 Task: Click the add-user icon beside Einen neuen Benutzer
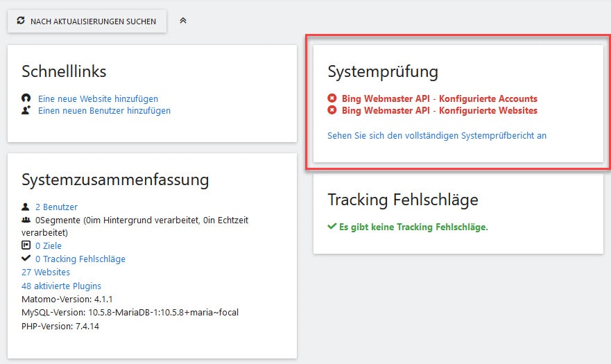[x=26, y=110]
